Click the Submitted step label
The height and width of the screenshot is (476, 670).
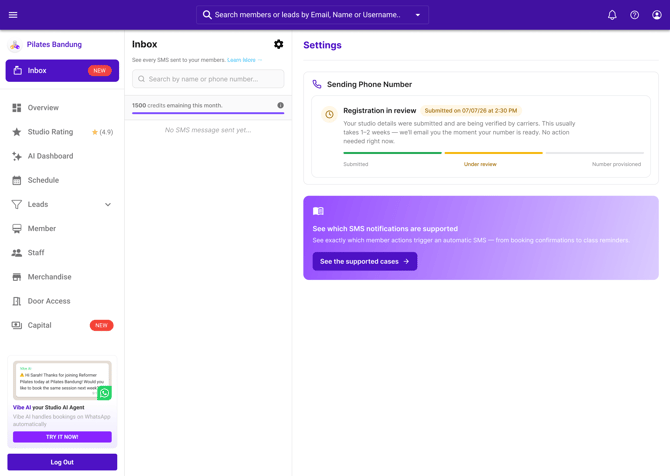356,164
